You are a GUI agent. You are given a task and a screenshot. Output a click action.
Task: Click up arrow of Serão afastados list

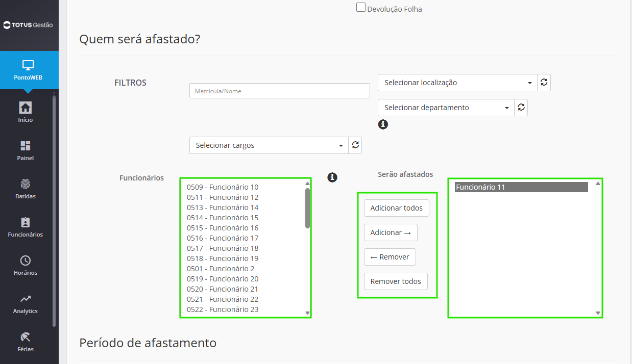(x=598, y=184)
